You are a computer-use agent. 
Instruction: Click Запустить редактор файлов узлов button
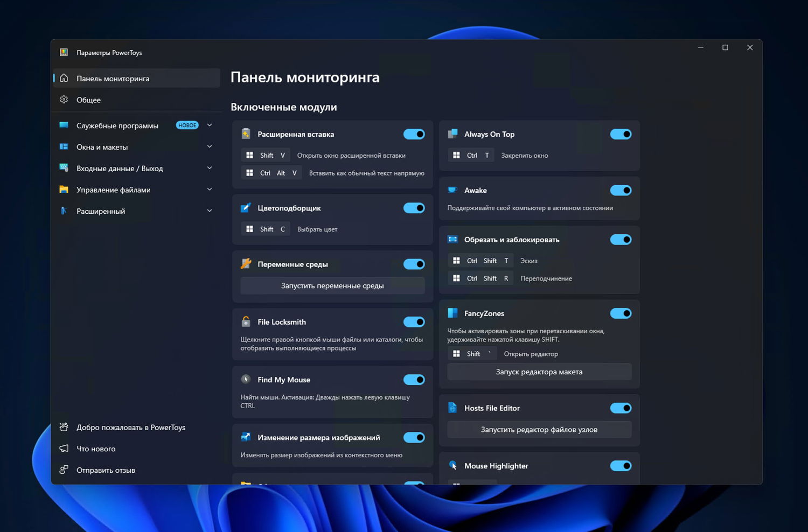coord(539,430)
